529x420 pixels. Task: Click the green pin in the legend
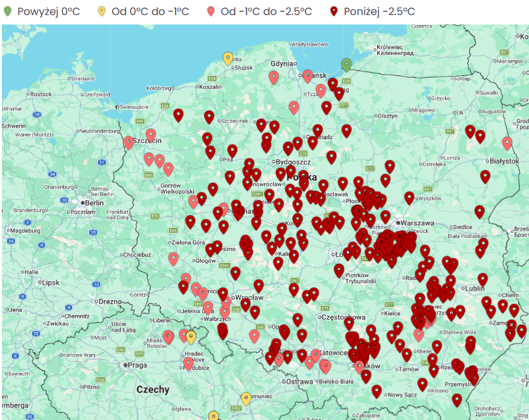pos(8,11)
